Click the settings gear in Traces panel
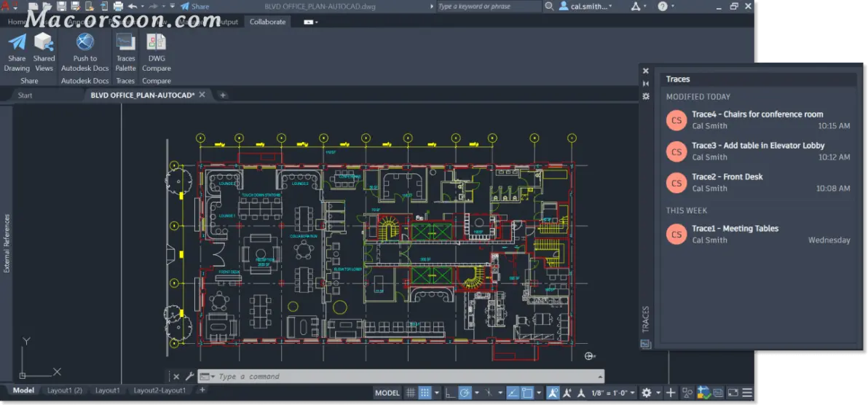Viewport: 868px width, 405px height. coord(645,96)
